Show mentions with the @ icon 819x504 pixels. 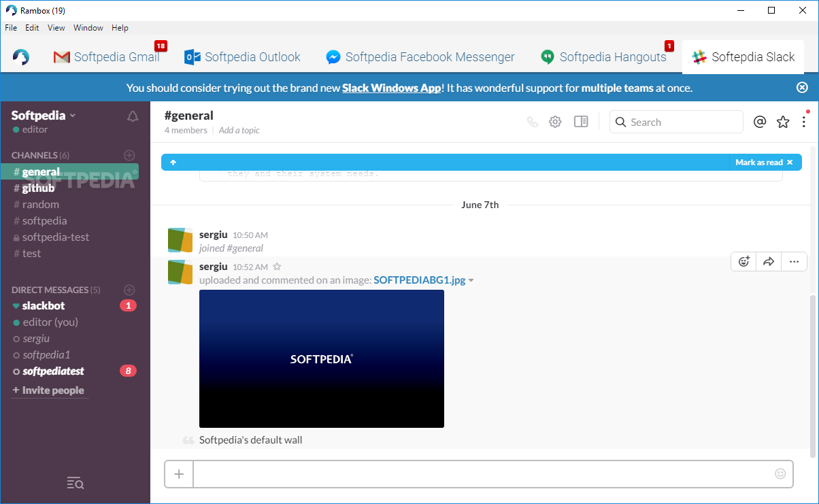point(760,122)
